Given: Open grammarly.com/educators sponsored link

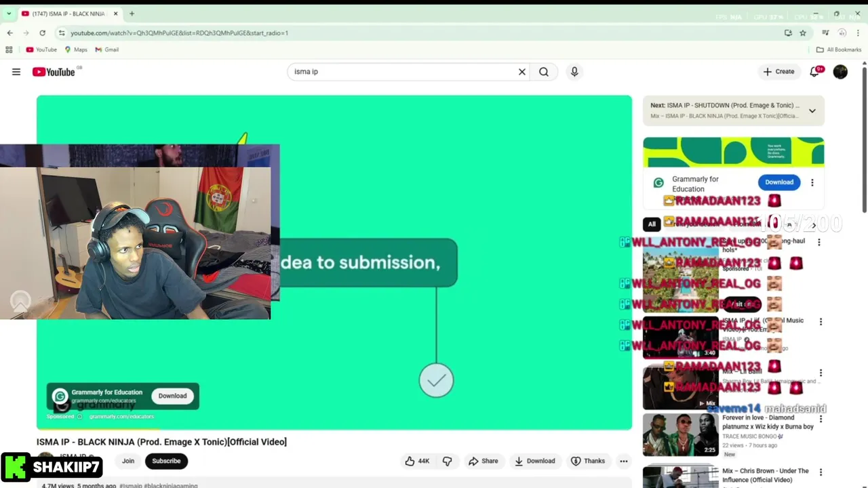Looking at the screenshot, I should [121, 416].
